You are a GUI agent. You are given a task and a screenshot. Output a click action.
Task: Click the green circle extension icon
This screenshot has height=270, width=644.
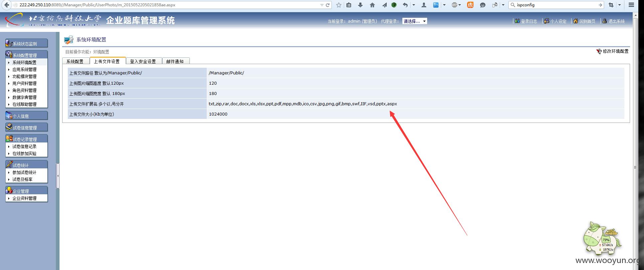click(x=394, y=5)
